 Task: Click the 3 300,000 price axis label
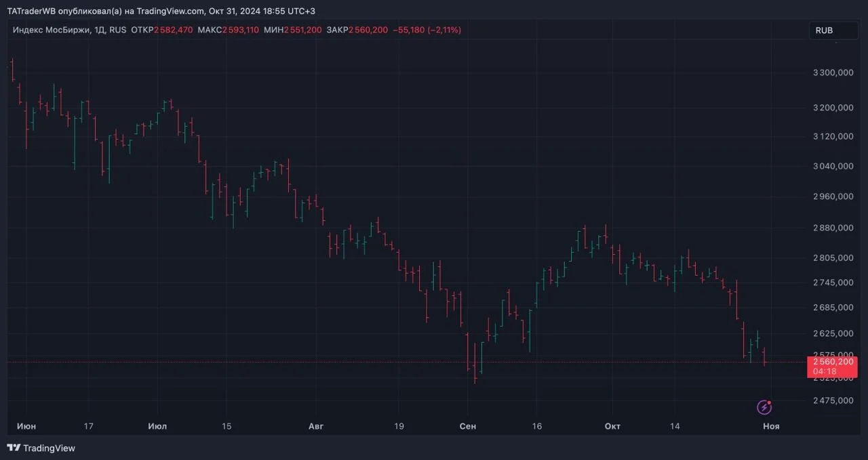click(833, 72)
